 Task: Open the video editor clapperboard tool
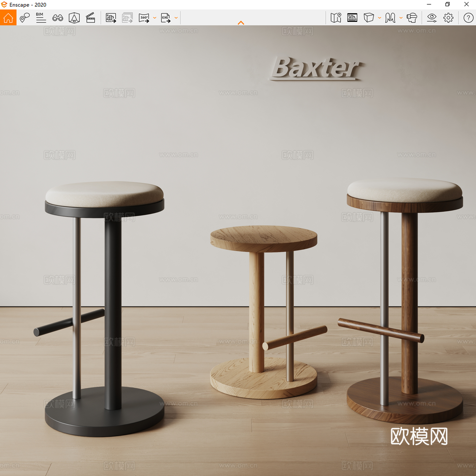pos(91,18)
